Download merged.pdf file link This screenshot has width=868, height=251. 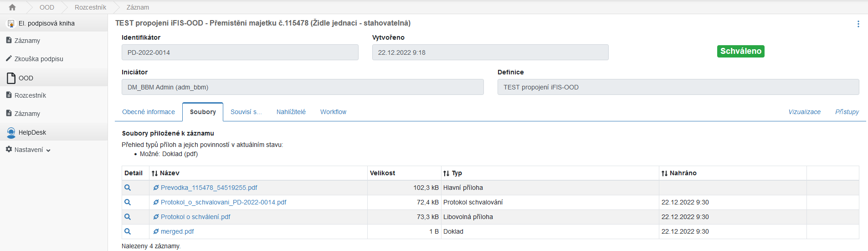tap(177, 231)
